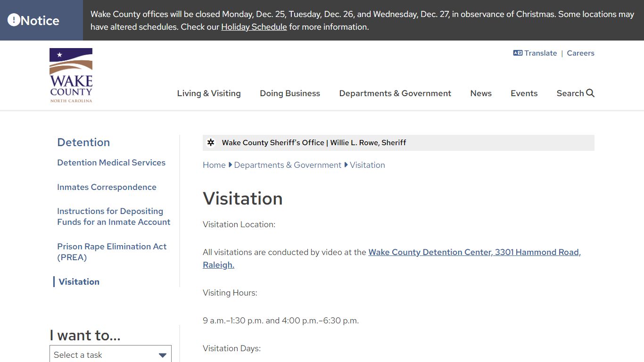Select Visitation in the sidebar
Viewport: 644px width, 362px height.
coord(79,282)
